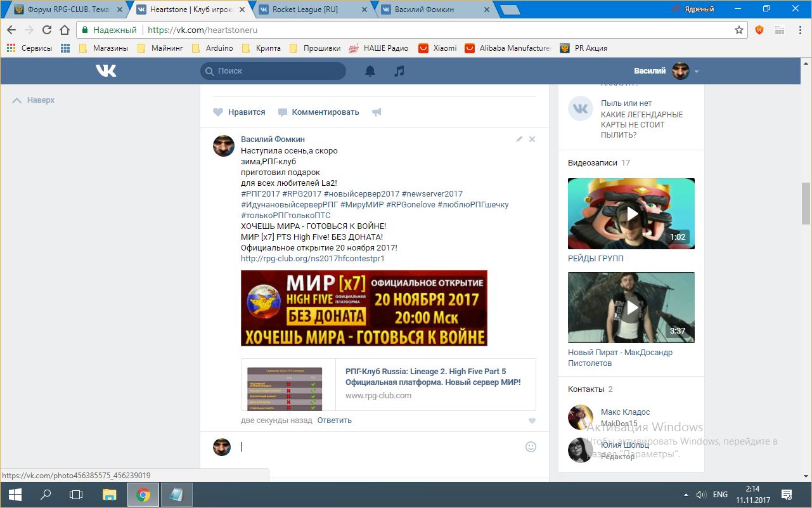Click the Chrome taskbar icon

pos(143,495)
